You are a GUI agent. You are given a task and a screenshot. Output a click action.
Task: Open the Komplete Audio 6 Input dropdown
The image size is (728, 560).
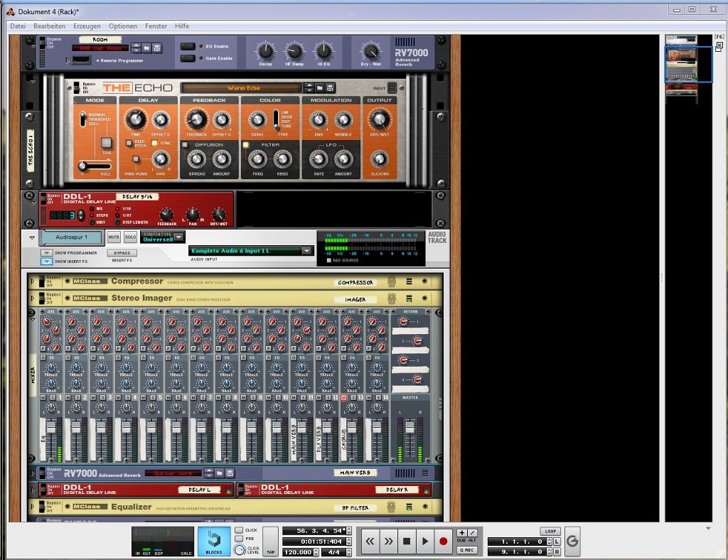point(306,249)
